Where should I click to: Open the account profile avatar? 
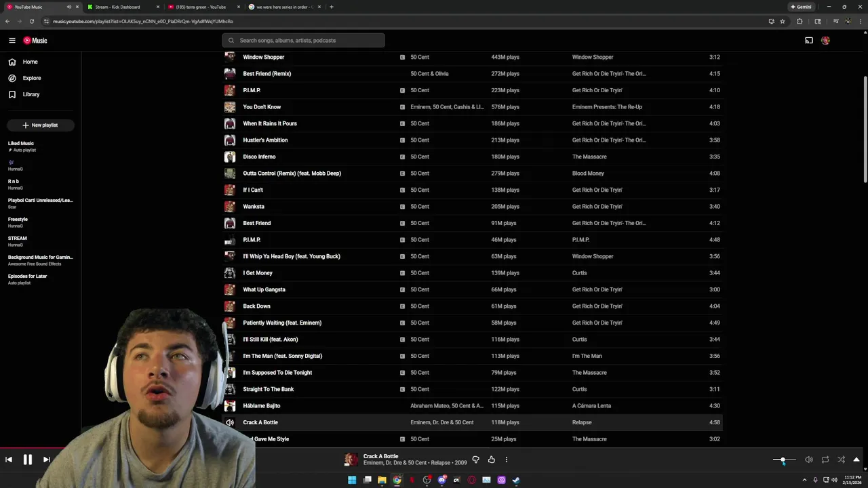pyautogui.click(x=825, y=41)
